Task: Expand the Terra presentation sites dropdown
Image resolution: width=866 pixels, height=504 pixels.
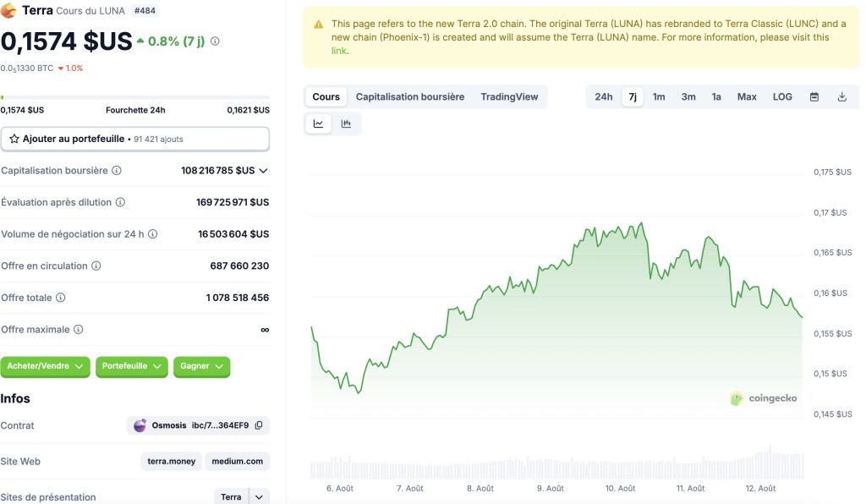Action: tap(260, 497)
